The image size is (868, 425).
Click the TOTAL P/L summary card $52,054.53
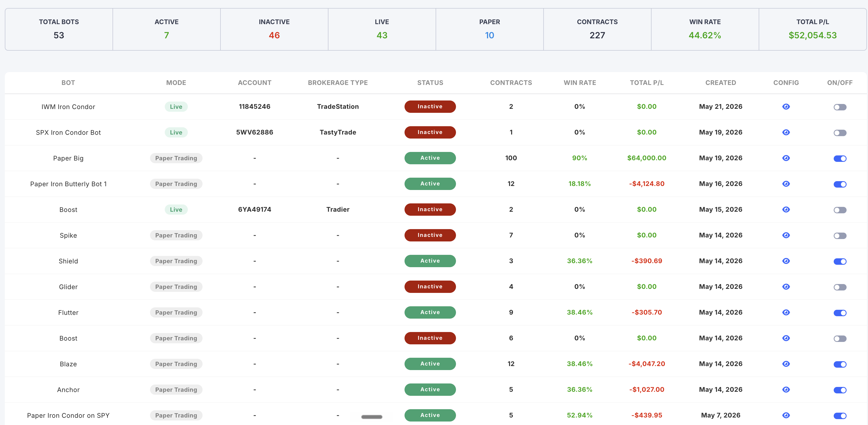tap(812, 29)
